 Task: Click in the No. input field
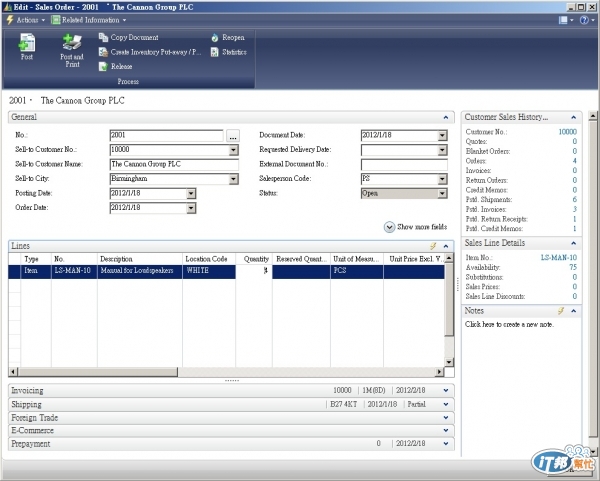[166, 135]
